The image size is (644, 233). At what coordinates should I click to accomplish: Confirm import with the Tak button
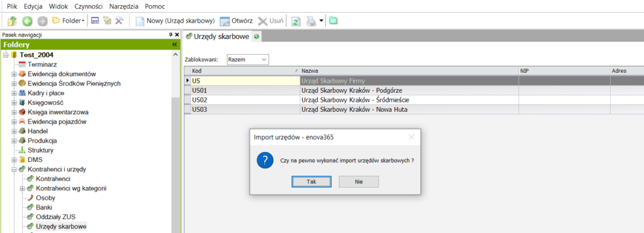click(311, 182)
